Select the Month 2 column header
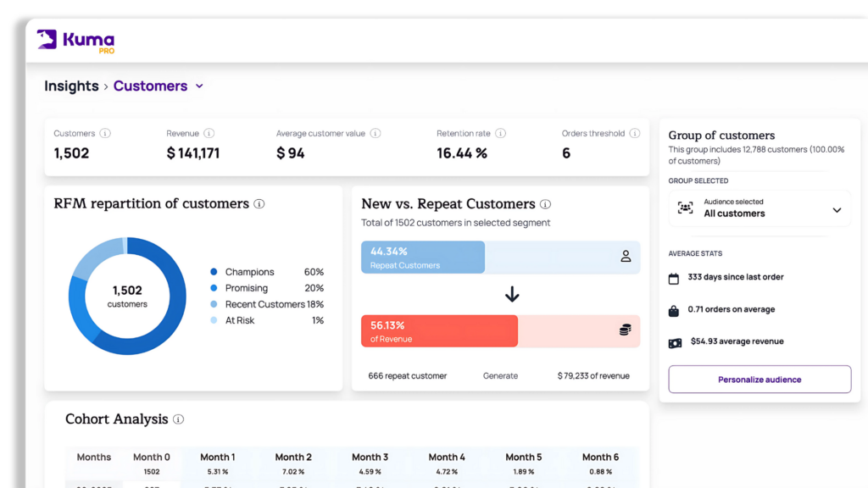This screenshot has width=868, height=488. 293,457
